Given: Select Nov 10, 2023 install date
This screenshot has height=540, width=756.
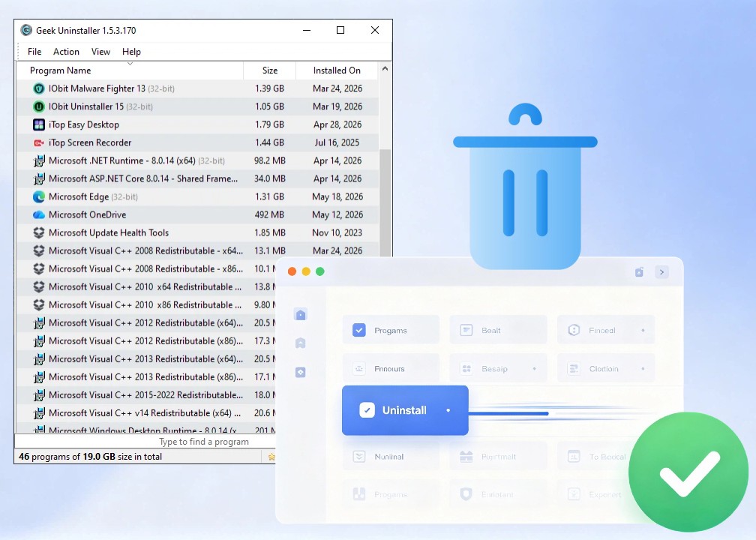Looking at the screenshot, I should (x=337, y=232).
